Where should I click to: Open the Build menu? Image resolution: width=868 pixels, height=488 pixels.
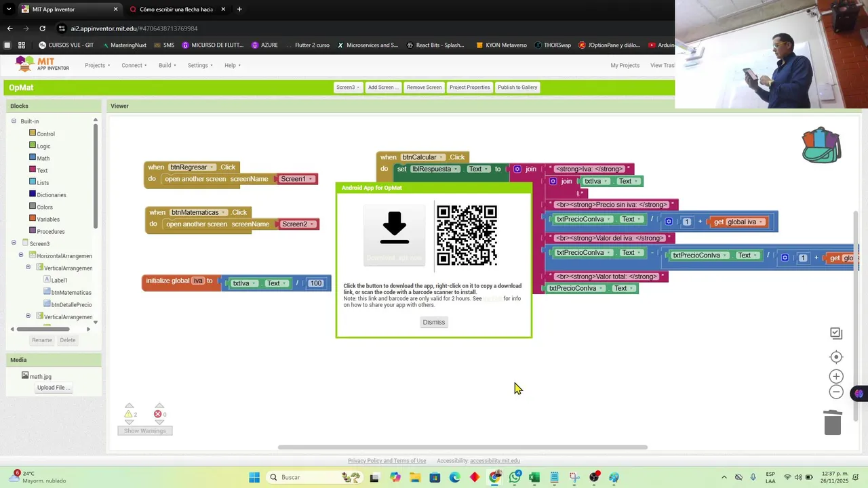click(167, 65)
